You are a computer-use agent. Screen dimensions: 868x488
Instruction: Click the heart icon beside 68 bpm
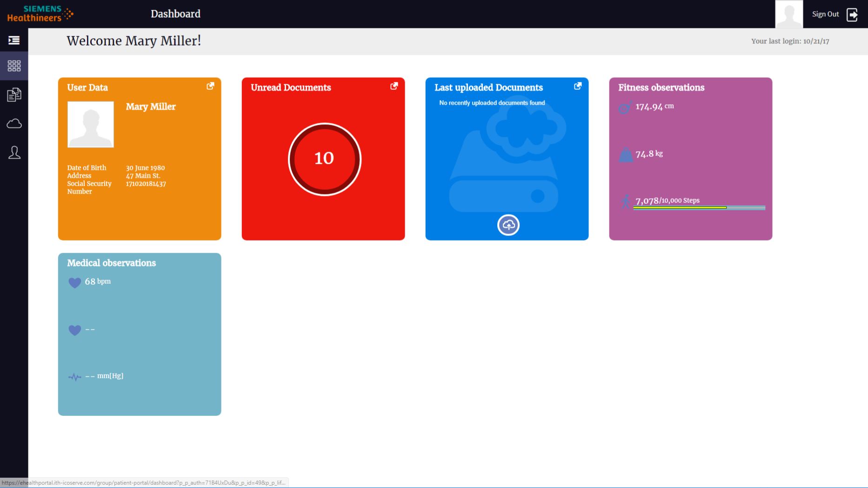[74, 282]
